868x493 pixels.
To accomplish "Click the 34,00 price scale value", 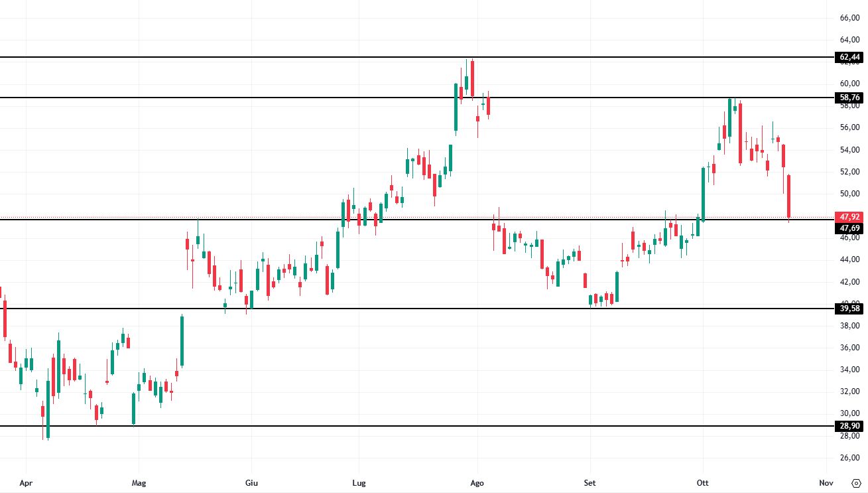I will [x=850, y=370].
